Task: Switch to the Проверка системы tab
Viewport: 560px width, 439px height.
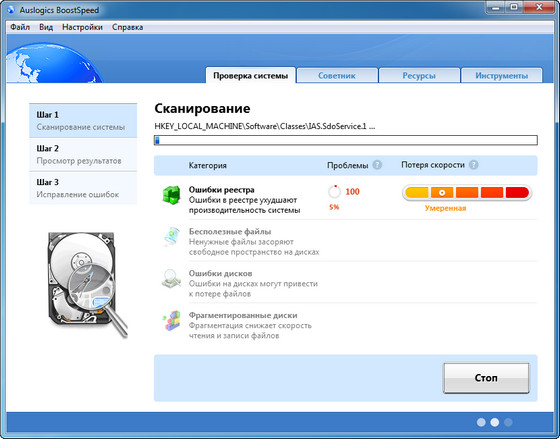Action: click(x=250, y=75)
